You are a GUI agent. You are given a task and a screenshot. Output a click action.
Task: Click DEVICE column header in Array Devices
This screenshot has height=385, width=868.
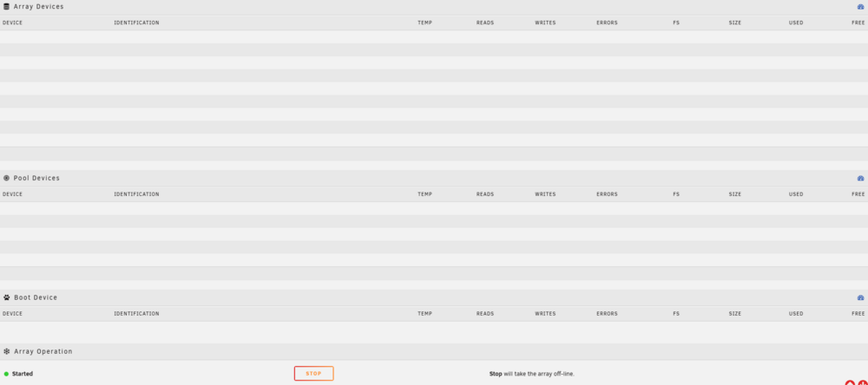point(13,23)
